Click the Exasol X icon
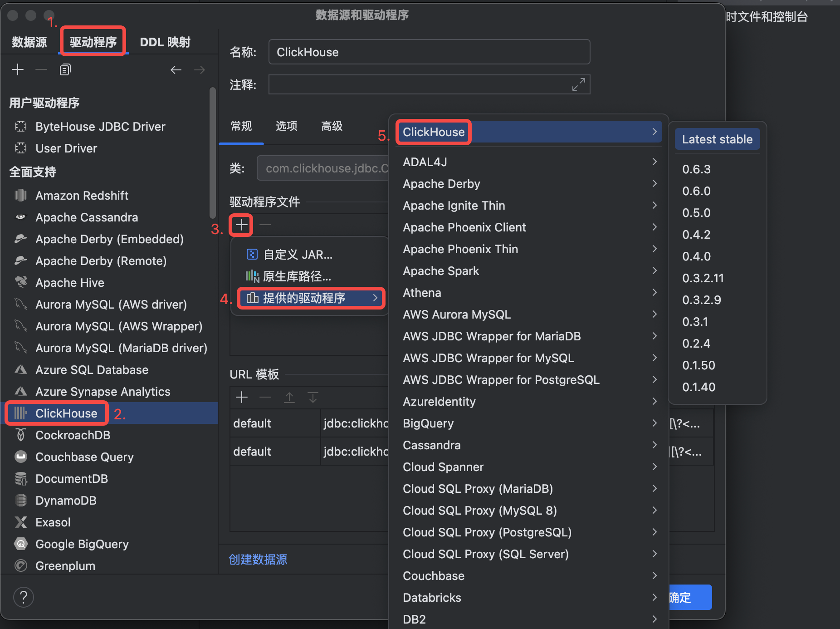 tap(21, 522)
